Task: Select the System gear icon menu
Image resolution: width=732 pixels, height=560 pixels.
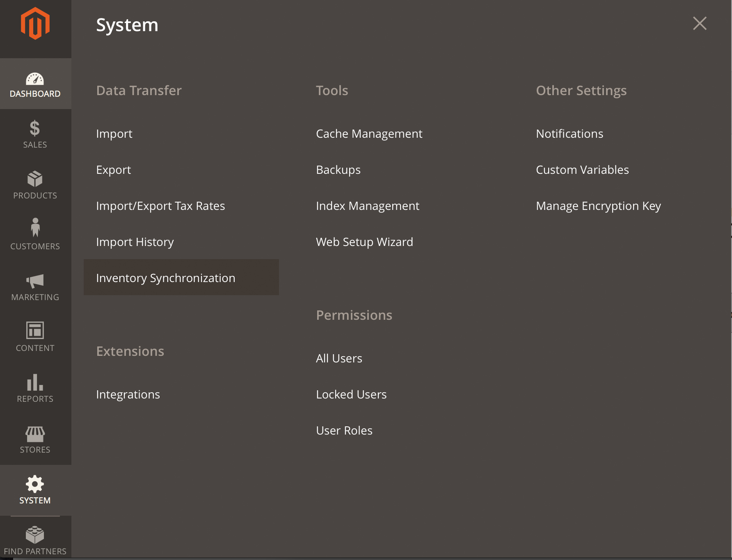Action: point(35,490)
